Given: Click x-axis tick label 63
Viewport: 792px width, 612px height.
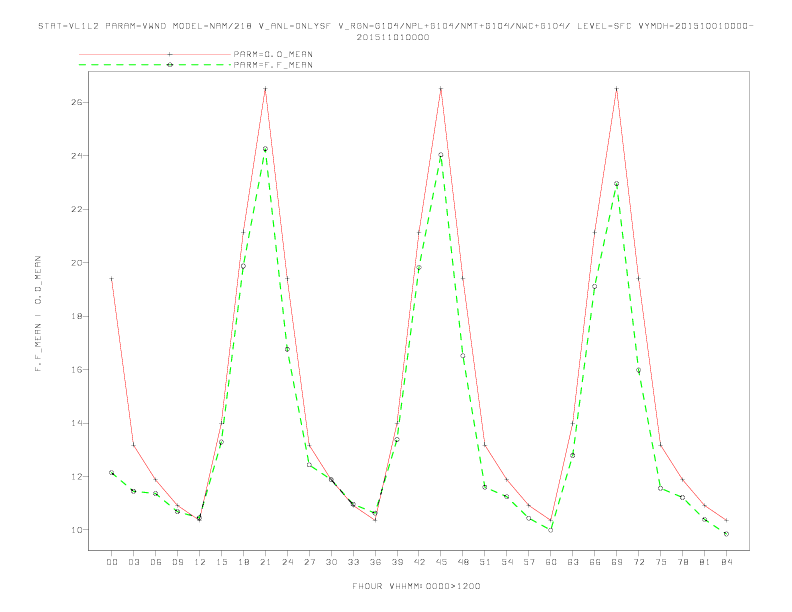Looking at the screenshot, I should [573, 562].
